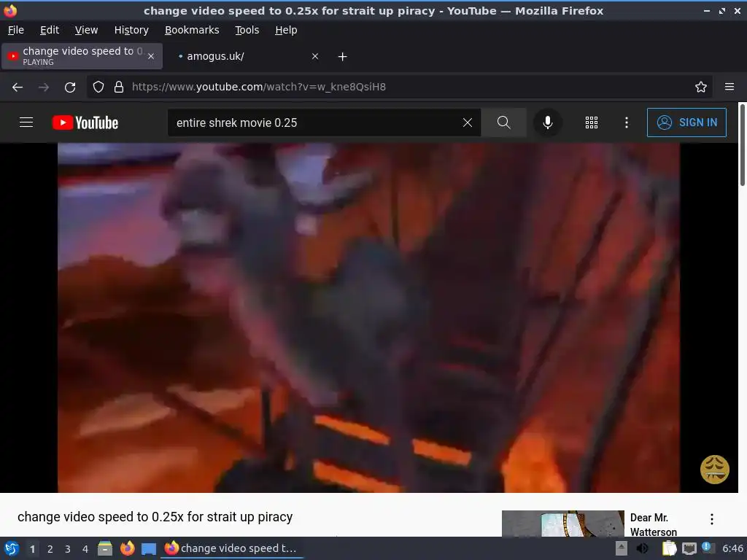Bookmark this page with the star
Viewport: 747px width, 560px height.
(701, 87)
